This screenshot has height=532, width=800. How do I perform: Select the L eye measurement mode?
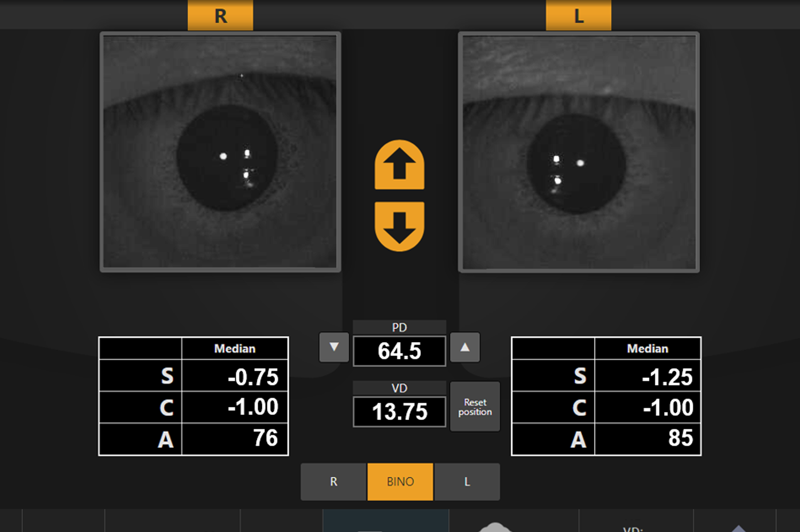pos(467,481)
